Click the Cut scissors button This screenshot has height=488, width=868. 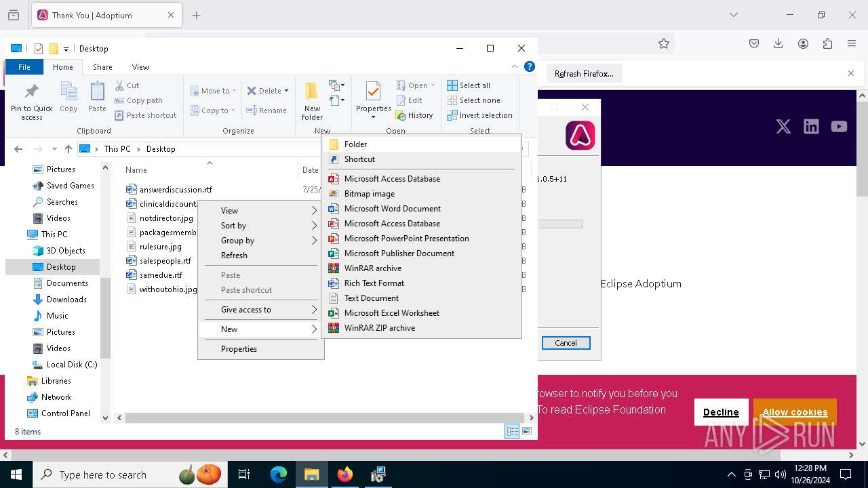point(127,85)
